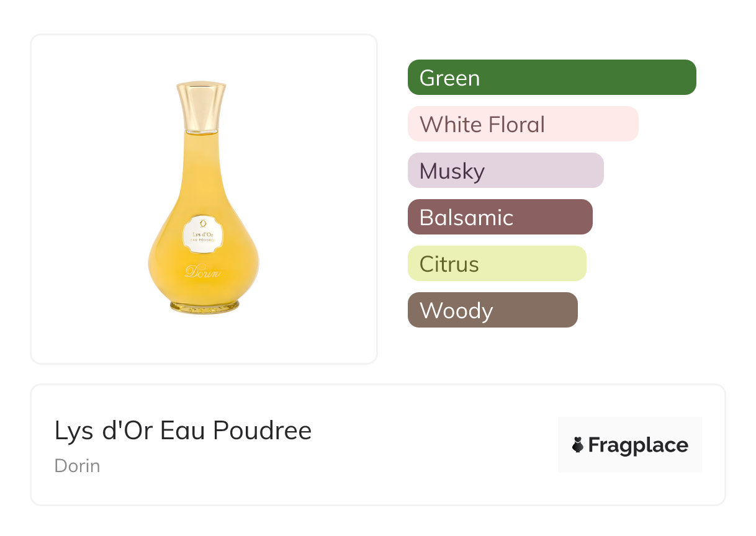This screenshot has height=536, width=756.
Task: Click blank space in the bottom info card
Action: click(434, 447)
